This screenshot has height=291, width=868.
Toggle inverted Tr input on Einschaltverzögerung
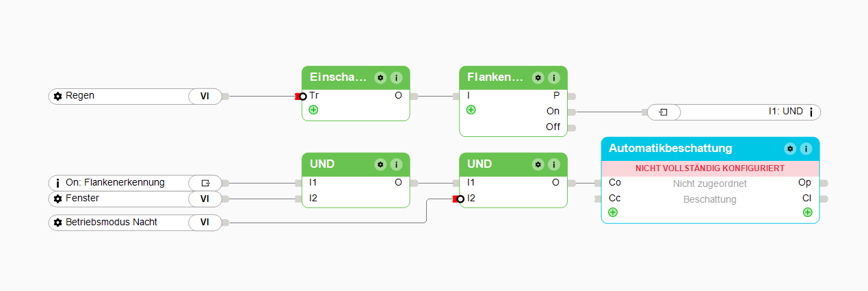302,97
